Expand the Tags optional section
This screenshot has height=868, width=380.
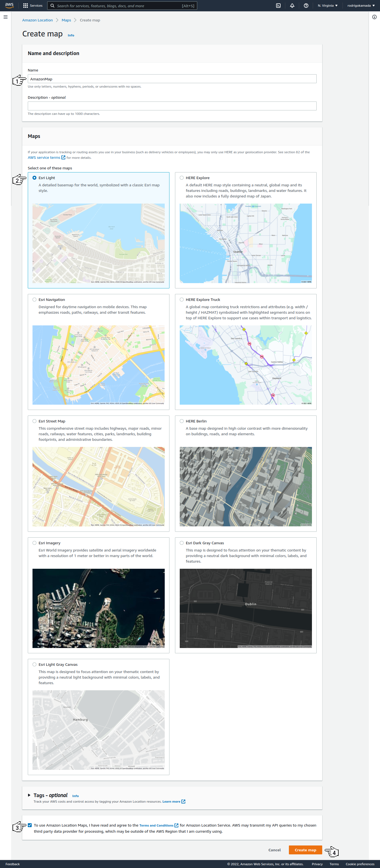[29, 795]
